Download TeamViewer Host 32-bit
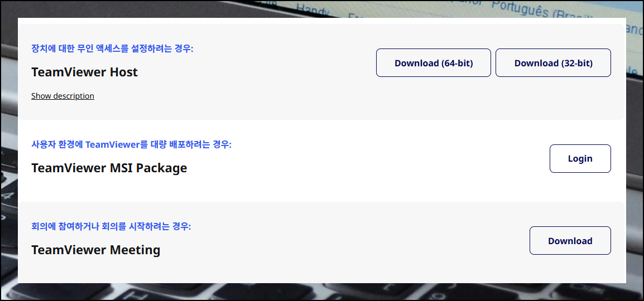 click(x=553, y=63)
